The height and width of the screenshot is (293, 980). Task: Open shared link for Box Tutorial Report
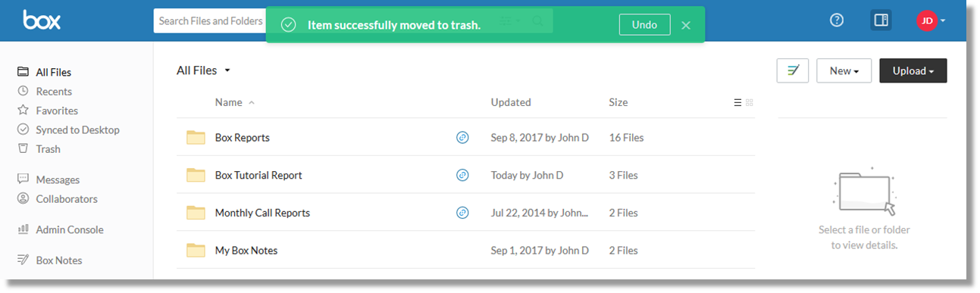[462, 175]
